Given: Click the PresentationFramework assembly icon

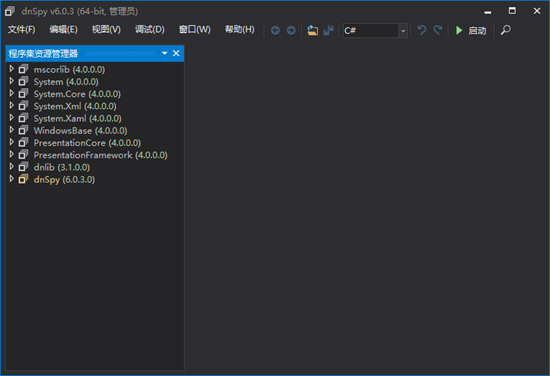Looking at the screenshot, I should point(23,155).
